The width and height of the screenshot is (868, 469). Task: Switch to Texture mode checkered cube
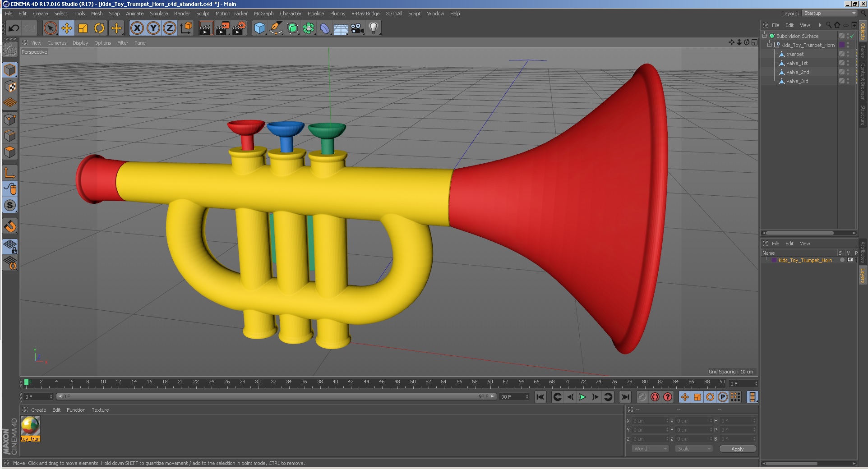pos(10,87)
